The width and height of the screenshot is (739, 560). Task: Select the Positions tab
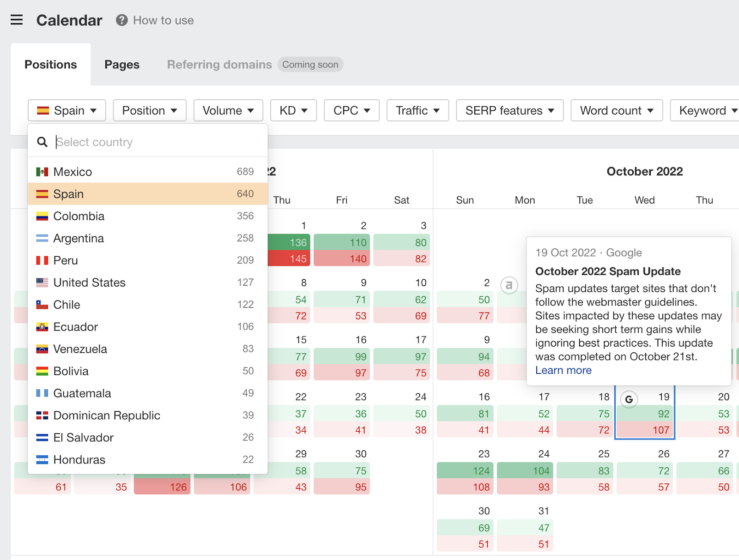(x=51, y=64)
